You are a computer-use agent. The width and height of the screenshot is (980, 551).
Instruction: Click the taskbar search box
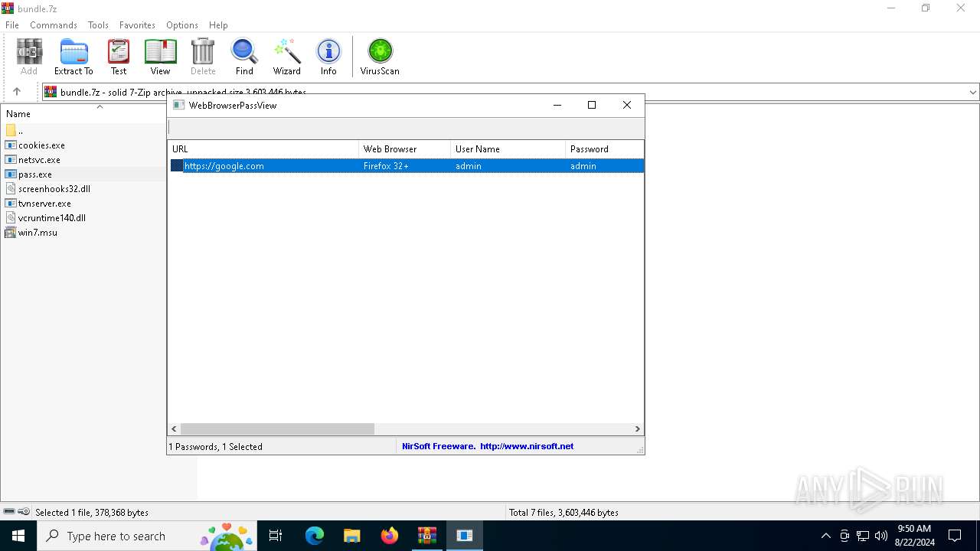click(147, 536)
